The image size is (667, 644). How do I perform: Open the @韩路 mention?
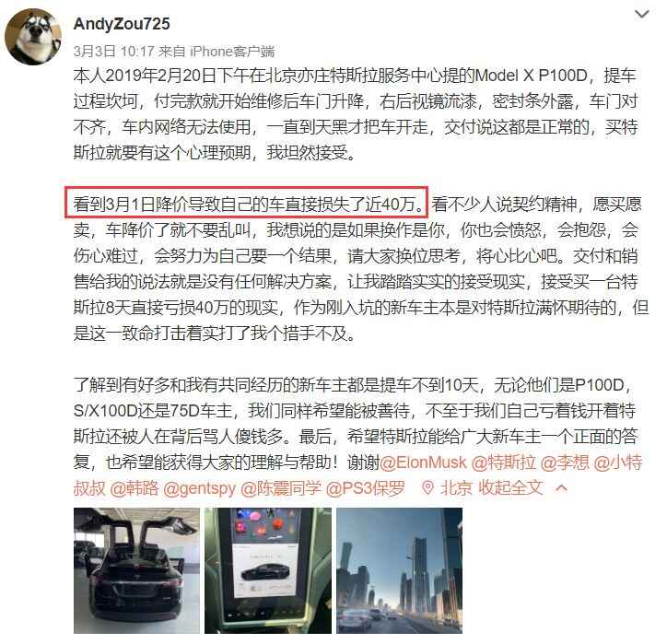134,488
